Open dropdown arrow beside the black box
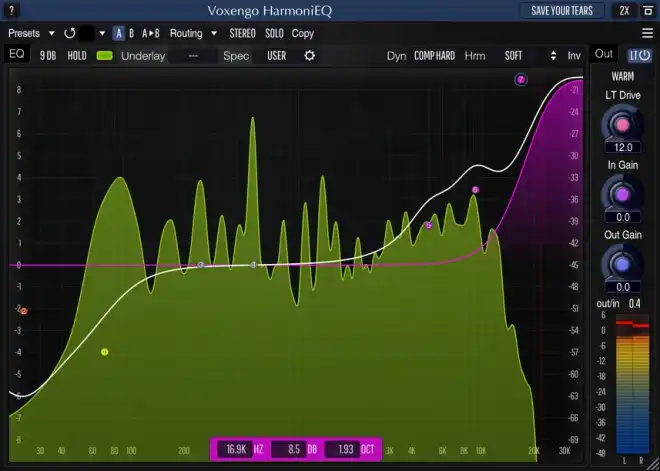This screenshot has width=660, height=471. click(102, 33)
